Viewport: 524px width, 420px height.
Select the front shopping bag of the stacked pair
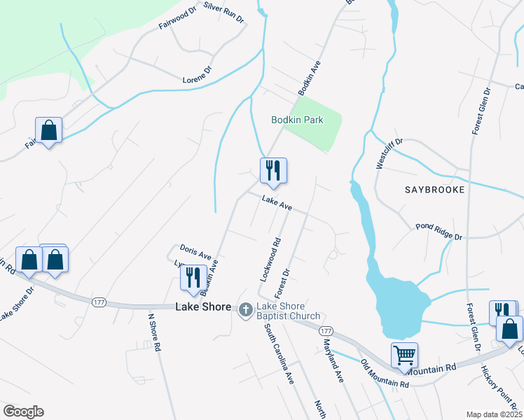[x=55, y=262]
